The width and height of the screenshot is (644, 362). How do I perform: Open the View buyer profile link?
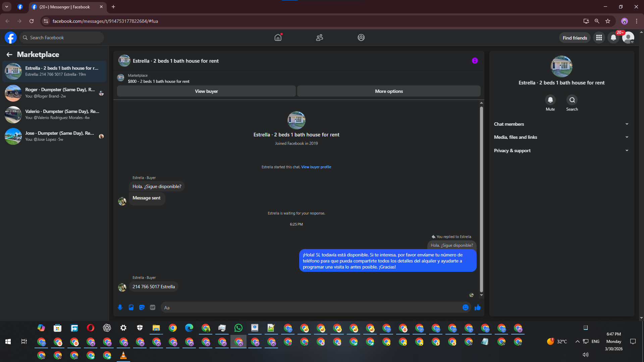[316, 167]
